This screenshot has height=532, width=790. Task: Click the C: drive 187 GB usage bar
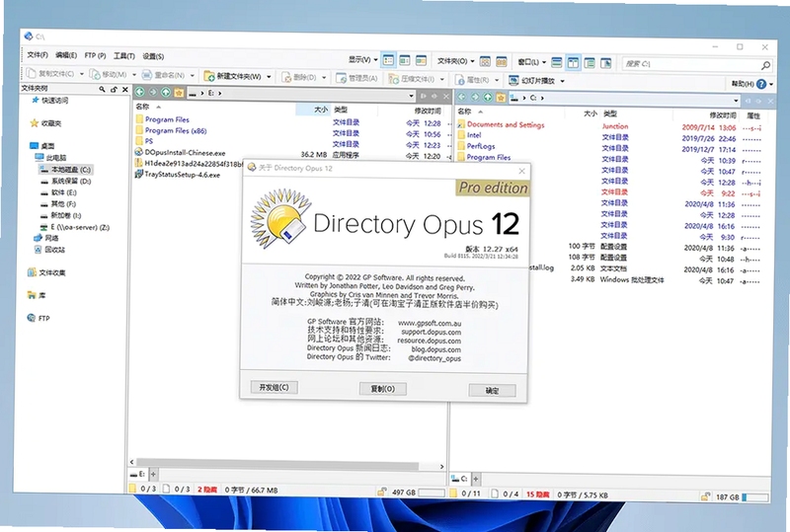click(754, 497)
